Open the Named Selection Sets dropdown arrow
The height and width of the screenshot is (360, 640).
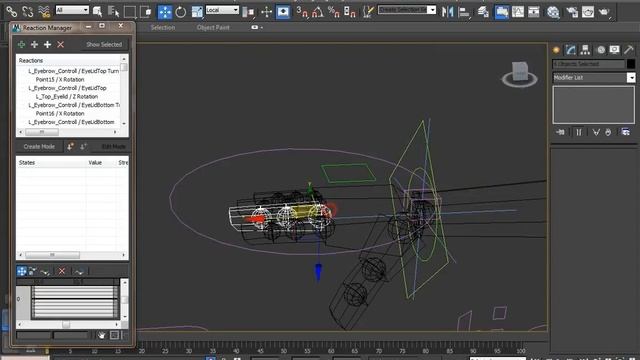coord(431,10)
